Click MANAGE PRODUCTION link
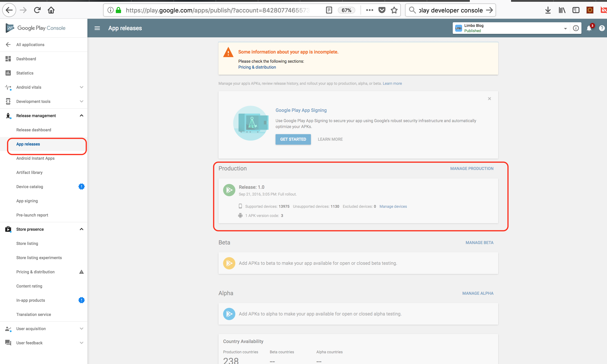 (x=471, y=168)
